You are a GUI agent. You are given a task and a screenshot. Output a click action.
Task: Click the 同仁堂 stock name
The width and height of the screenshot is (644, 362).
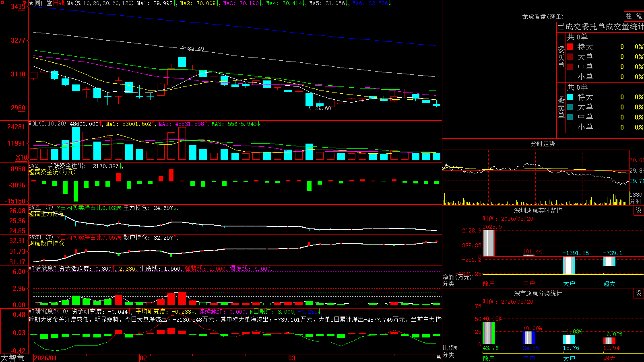[x=43, y=3]
